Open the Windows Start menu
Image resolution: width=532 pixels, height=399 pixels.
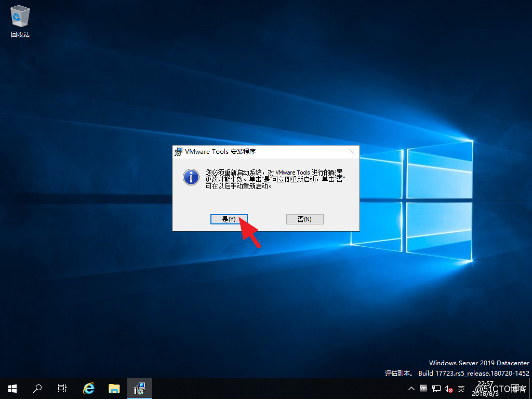12,389
